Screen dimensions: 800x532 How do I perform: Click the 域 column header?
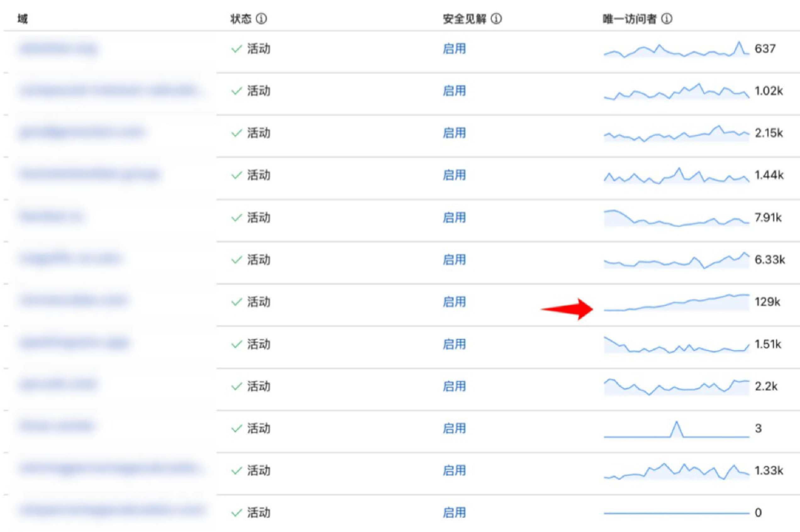click(x=22, y=19)
